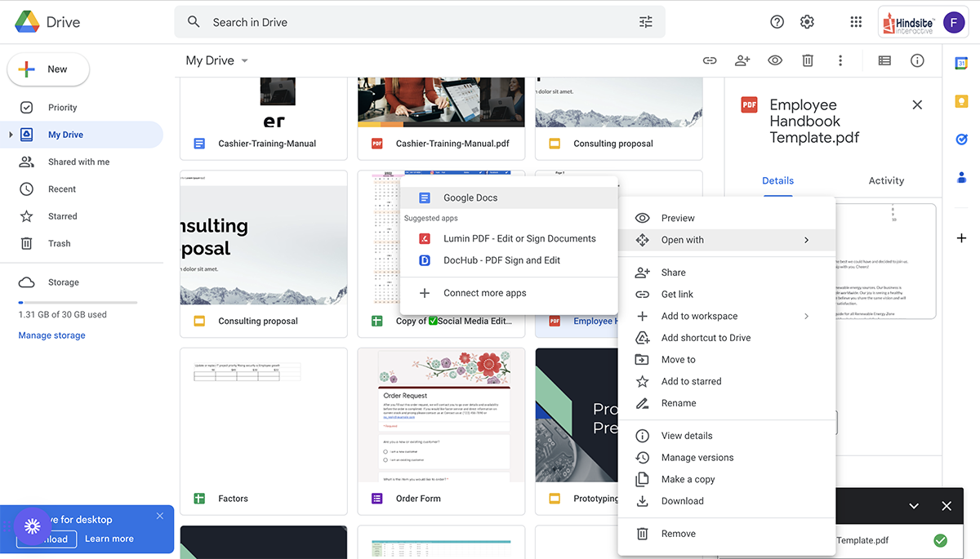Click the New button

click(48, 69)
